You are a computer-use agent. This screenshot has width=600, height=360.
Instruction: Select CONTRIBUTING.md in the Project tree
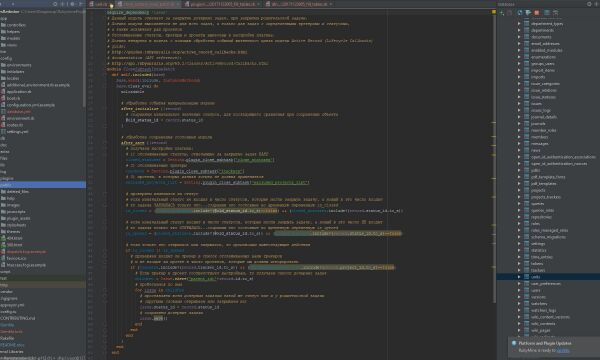tap(18, 318)
